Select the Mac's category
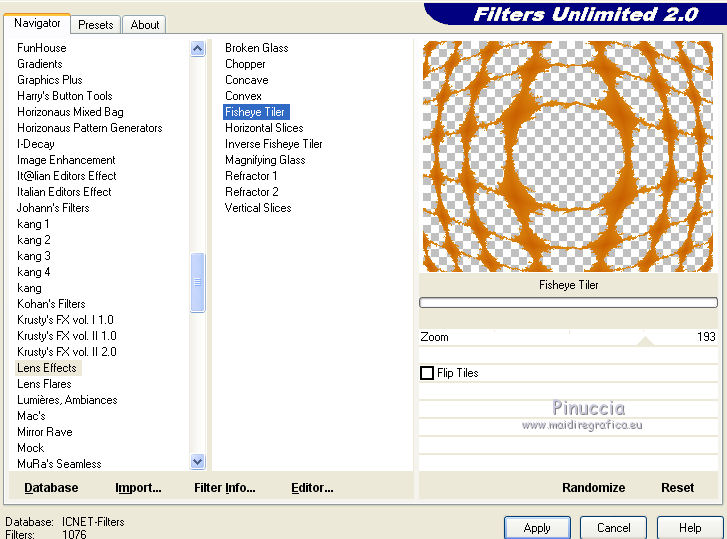 [x=32, y=416]
